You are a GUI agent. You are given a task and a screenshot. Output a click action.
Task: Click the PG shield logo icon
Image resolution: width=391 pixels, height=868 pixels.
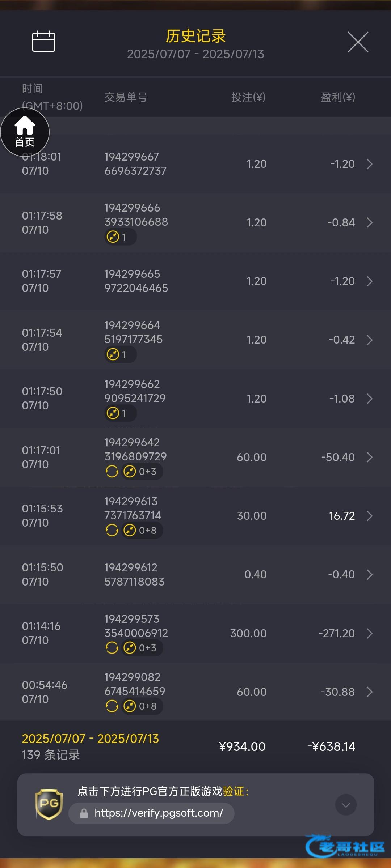pos(49,804)
